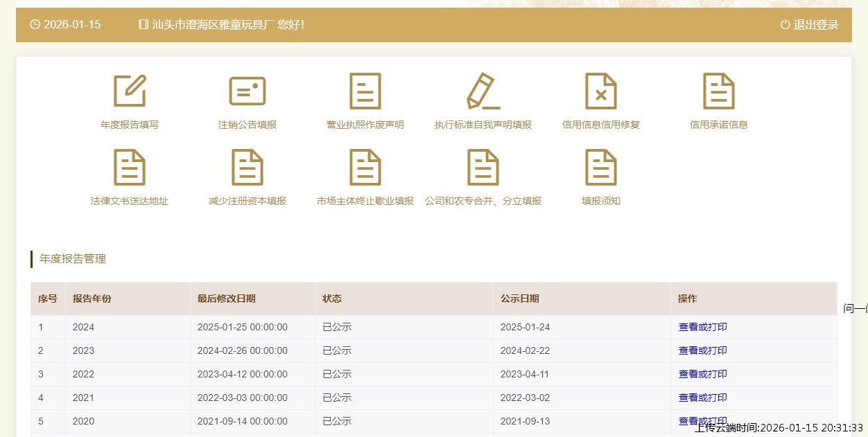Open 法律文书送达地址 icon

pyautogui.click(x=130, y=168)
